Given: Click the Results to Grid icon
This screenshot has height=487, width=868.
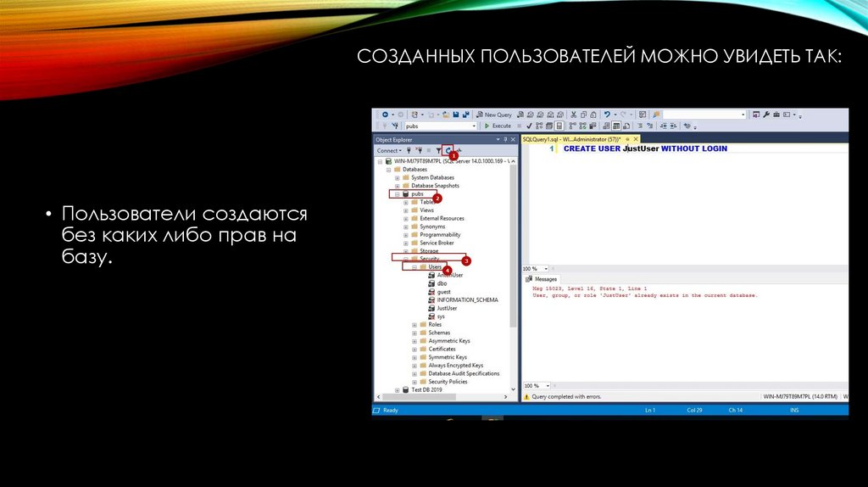Looking at the screenshot, I should (x=615, y=126).
